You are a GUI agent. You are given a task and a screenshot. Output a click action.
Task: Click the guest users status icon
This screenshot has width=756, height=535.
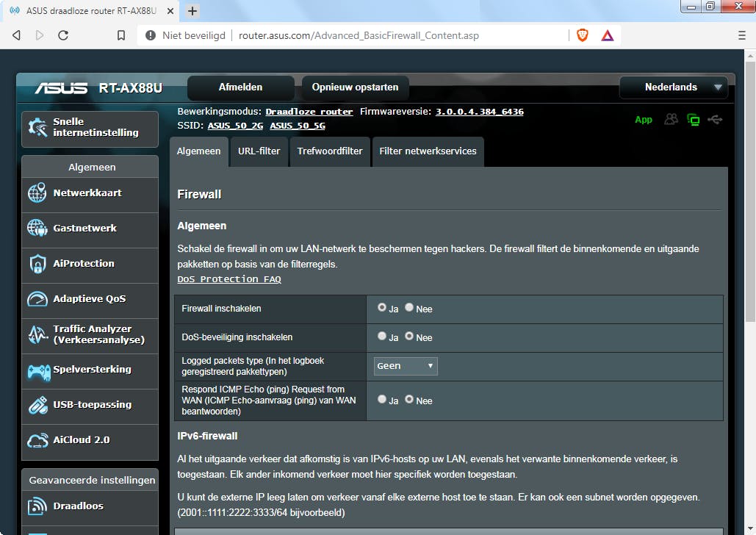[671, 119]
